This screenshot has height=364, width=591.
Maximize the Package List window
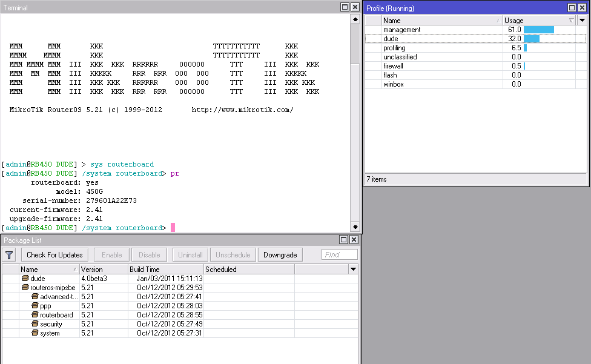click(343, 240)
